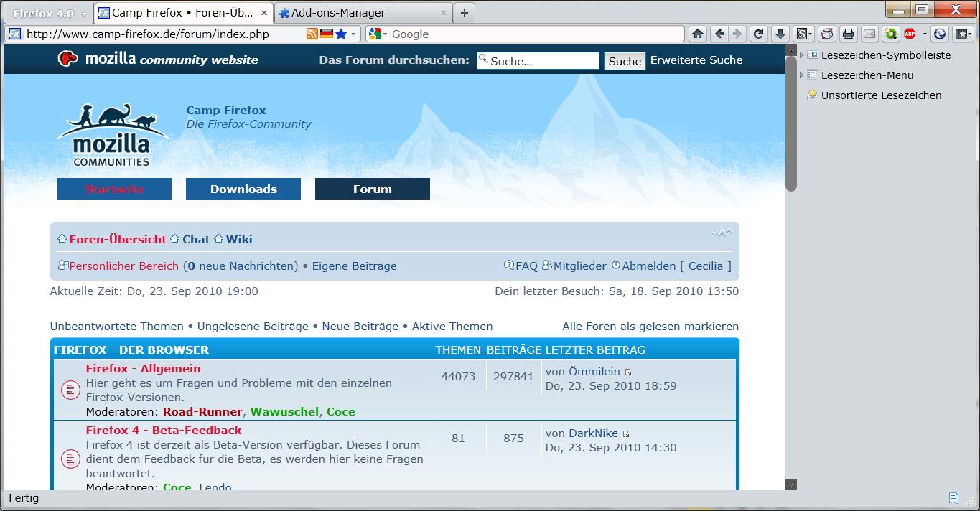This screenshot has width=980, height=511.
Task: Reload the page with the Reload icon
Action: tap(758, 34)
